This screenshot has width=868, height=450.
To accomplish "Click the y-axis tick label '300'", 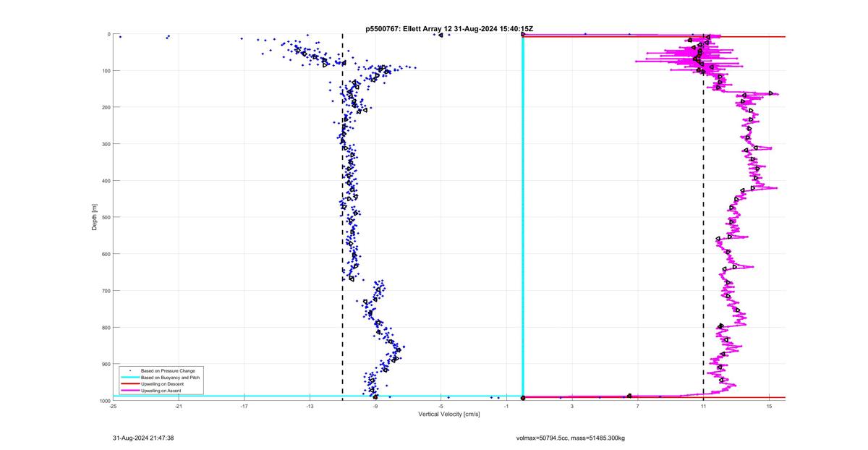I will [106, 144].
